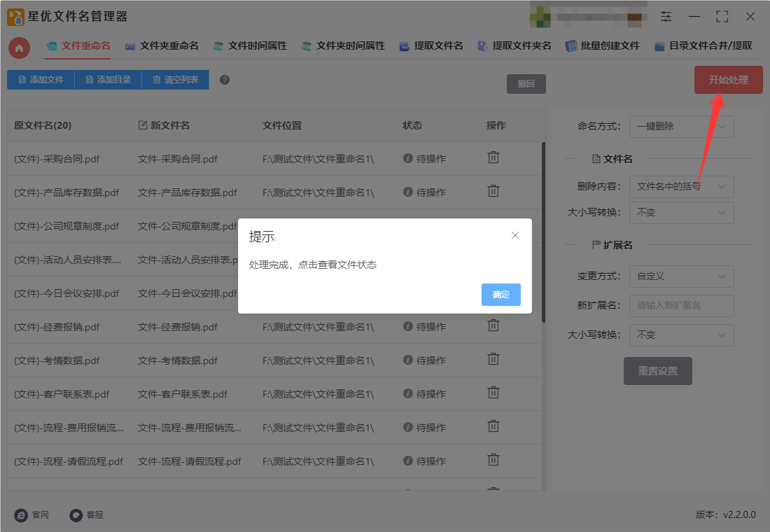
Task: Delete the 请假流程.pdf row via trash icon
Action: (x=493, y=461)
